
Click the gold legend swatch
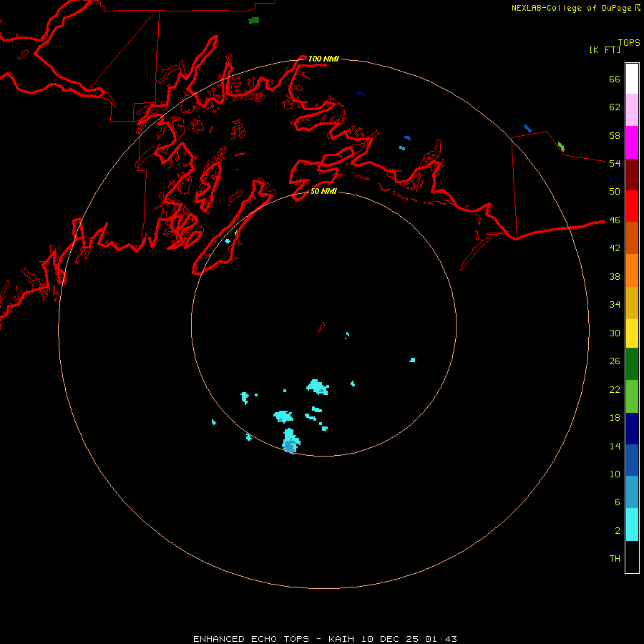click(x=632, y=303)
